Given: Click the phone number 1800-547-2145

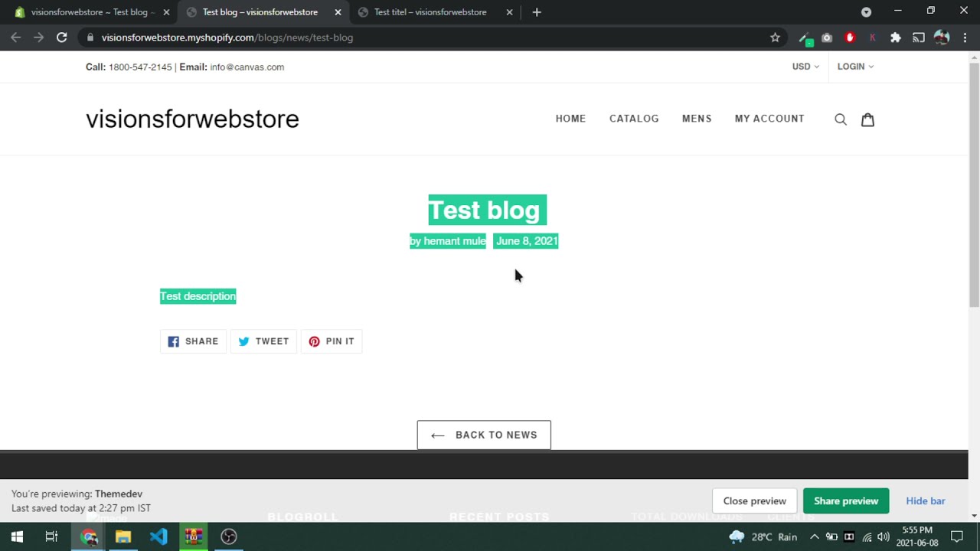Looking at the screenshot, I should pyautogui.click(x=140, y=67).
